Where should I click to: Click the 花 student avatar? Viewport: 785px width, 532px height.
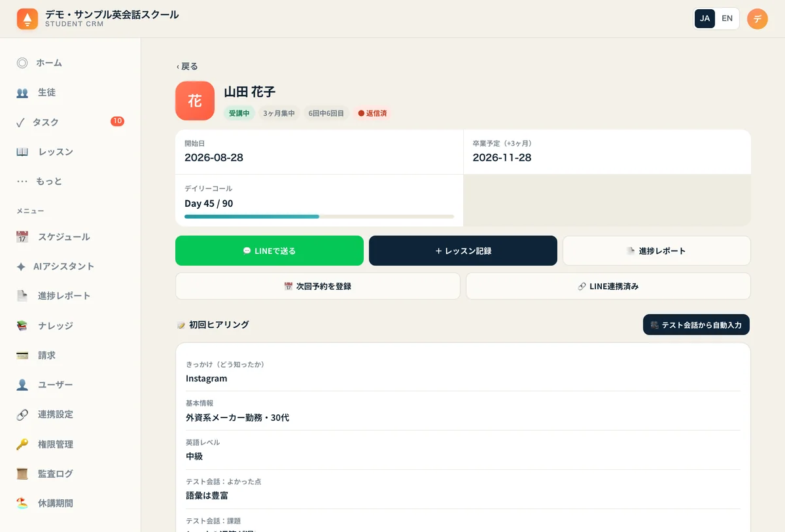[x=195, y=101]
